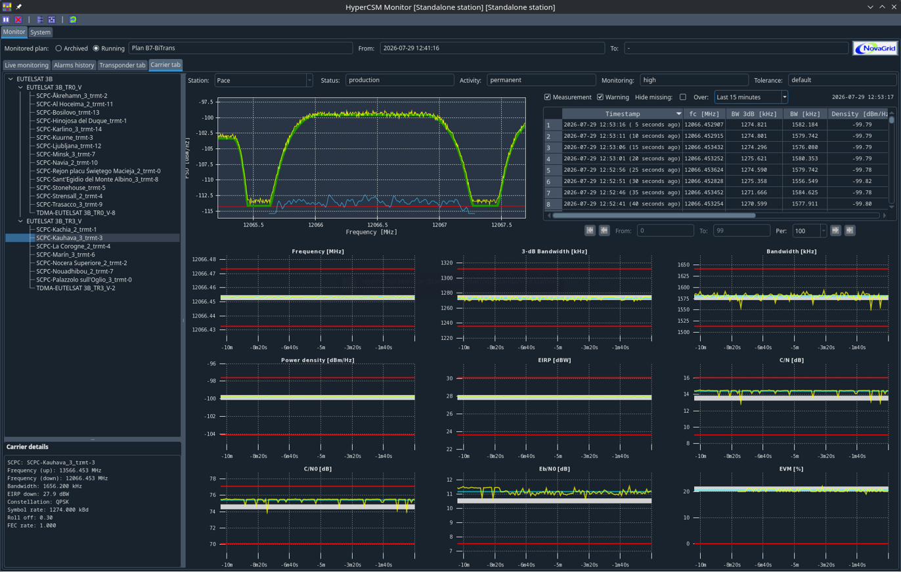This screenshot has width=901, height=588.
Task: Select SCPC-Karlino_3_trmt-14 carrier
Action: click(69, 129)
